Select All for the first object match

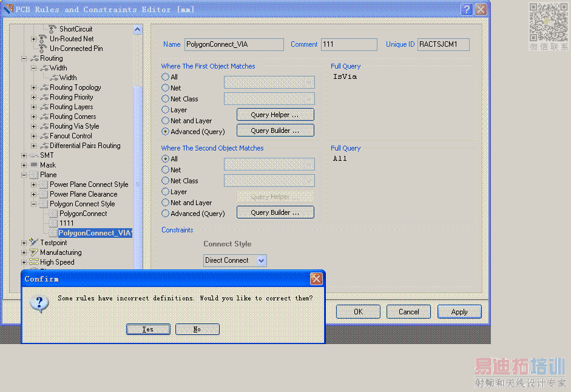click(165, 77)
